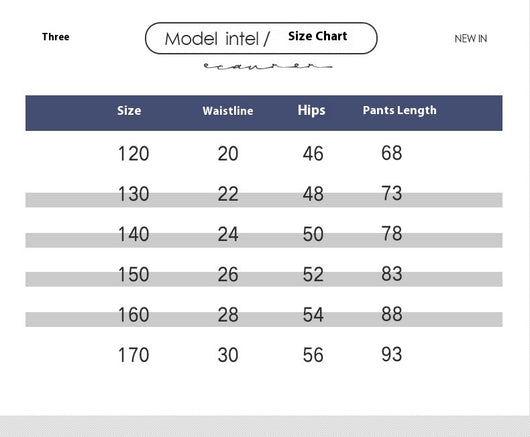Click pants length value 68
The height and width of the screenshot is (437, 530).
[392, 153]
